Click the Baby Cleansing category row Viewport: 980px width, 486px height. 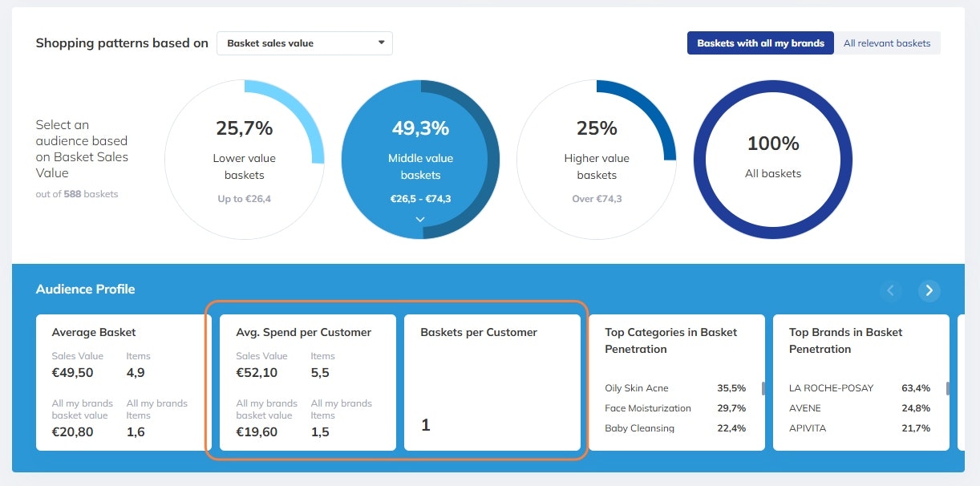click(675, 428)
